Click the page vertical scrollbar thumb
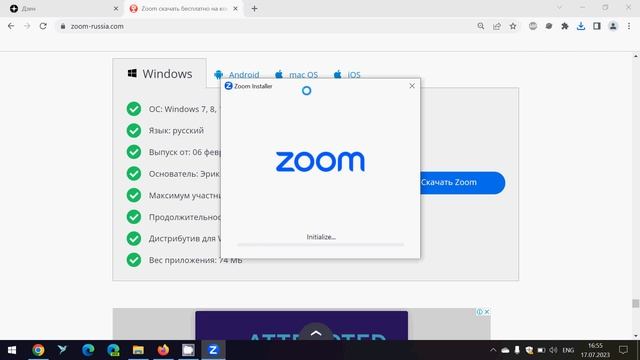 click(636, 303)
